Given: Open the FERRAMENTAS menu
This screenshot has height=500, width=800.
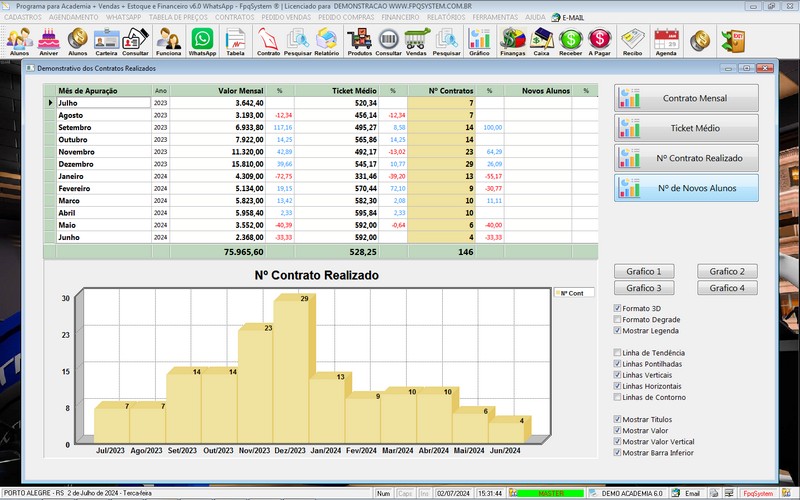Looking at the screenshot, I should (495, 17).
